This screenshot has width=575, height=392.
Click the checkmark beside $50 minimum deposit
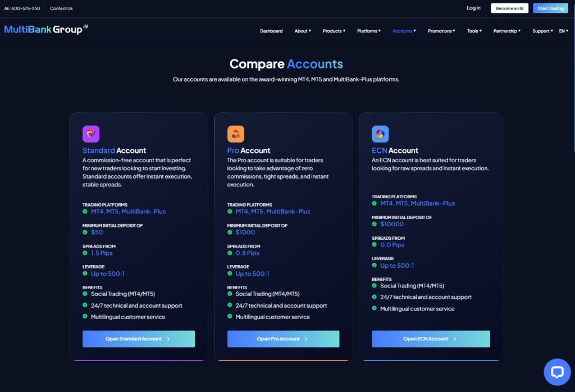pyautogui.click(x=85, y=232)
